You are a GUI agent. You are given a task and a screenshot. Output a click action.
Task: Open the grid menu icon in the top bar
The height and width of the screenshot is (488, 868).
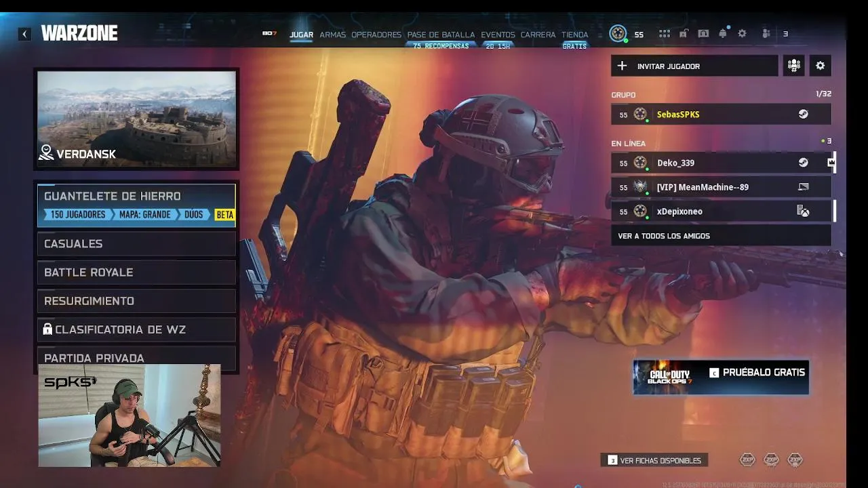point(665,34)
